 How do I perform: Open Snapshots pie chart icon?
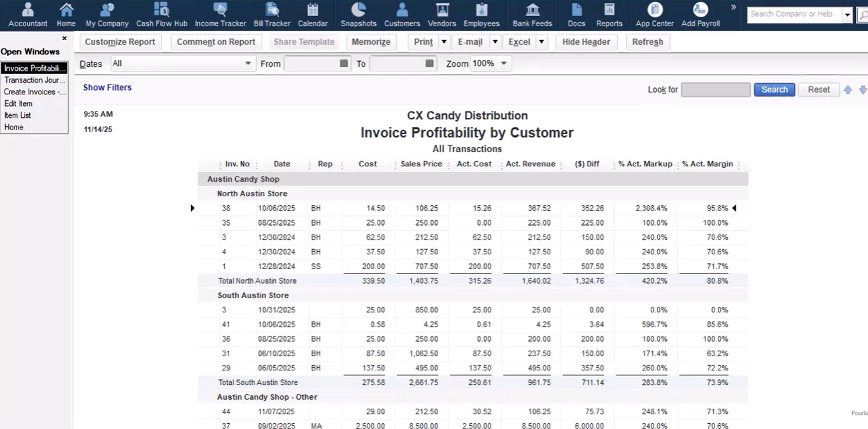coord(359,15)
